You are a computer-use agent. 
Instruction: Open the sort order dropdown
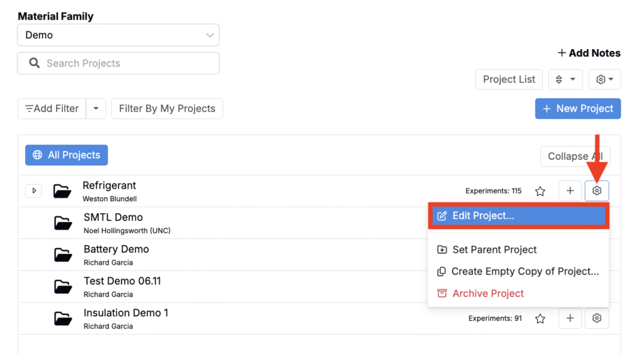[565, 79]
